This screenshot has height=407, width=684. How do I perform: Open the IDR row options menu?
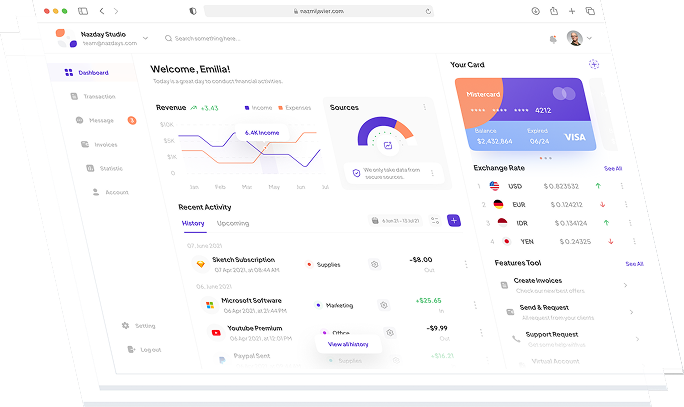(630, 223)
